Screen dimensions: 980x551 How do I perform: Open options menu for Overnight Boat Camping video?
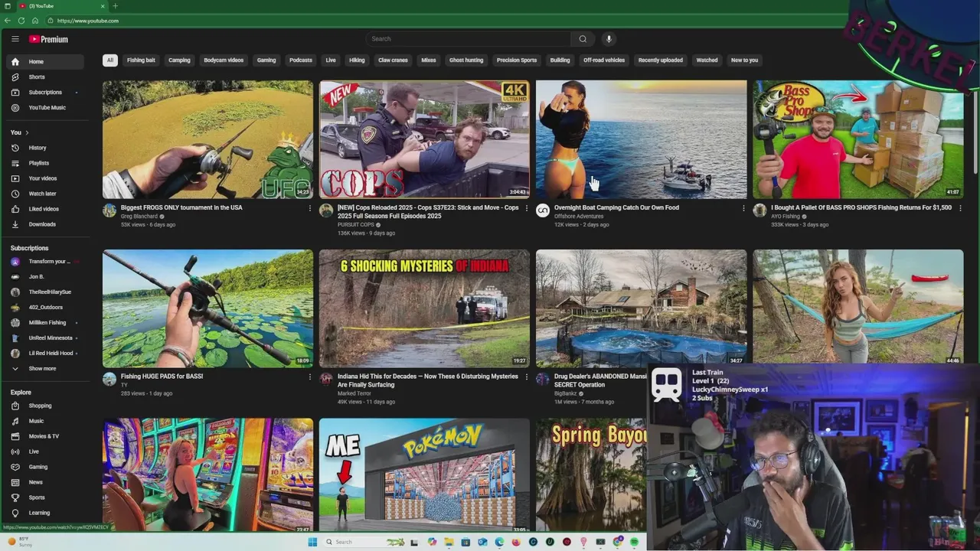coord(743,208)
